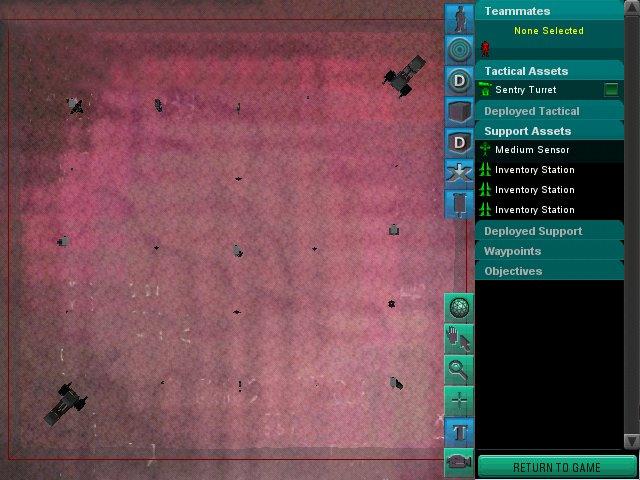Select the star waypoints icon

tap(458, 173)
